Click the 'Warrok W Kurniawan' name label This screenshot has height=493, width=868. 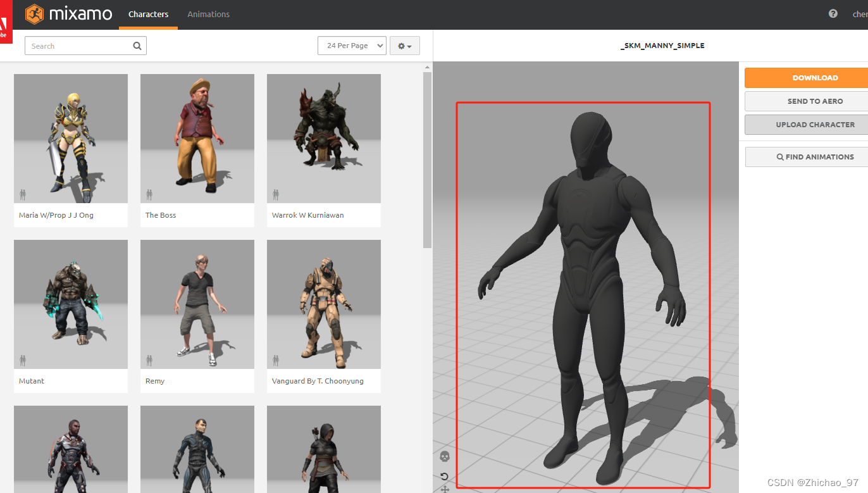pyautogui.click(x=308, y=215)
